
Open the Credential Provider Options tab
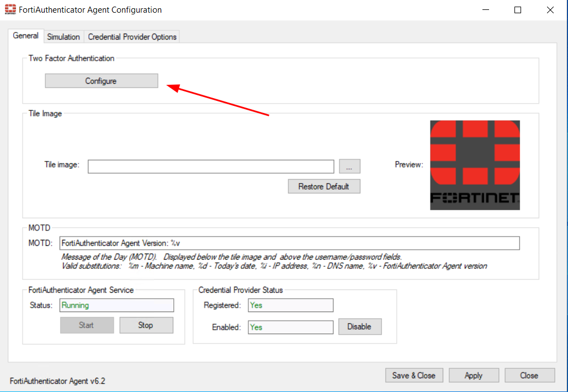[132, 37]
